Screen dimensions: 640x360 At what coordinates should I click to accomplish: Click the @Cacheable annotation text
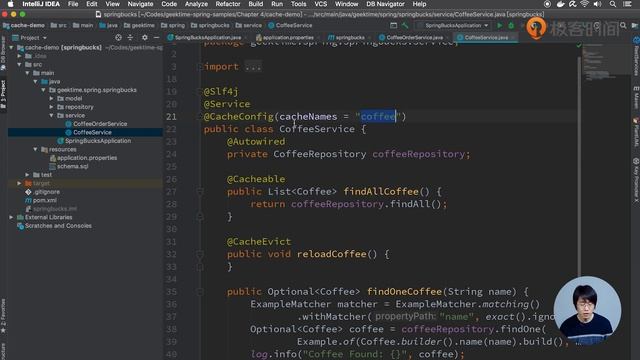(256, 179)
